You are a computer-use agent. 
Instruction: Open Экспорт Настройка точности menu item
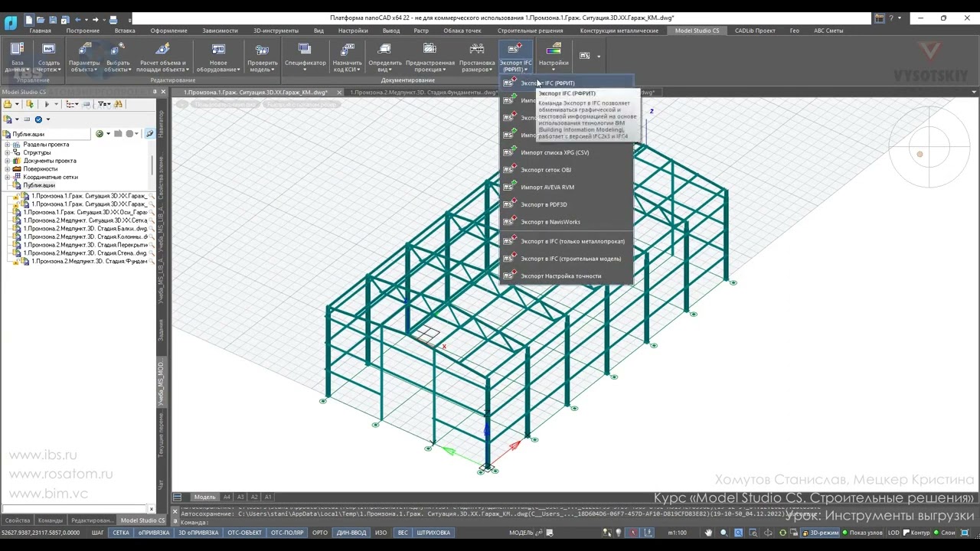pos(567,276)
